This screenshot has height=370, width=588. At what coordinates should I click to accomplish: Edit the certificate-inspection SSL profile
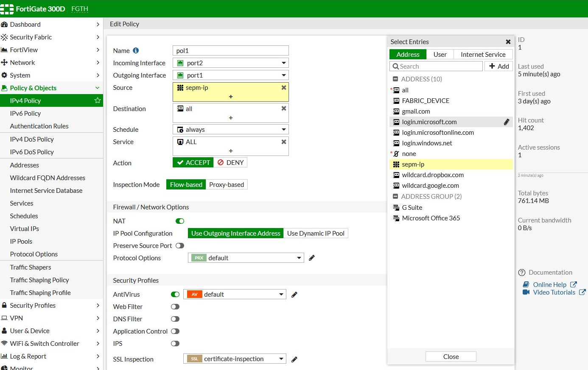tap(294, 359)
